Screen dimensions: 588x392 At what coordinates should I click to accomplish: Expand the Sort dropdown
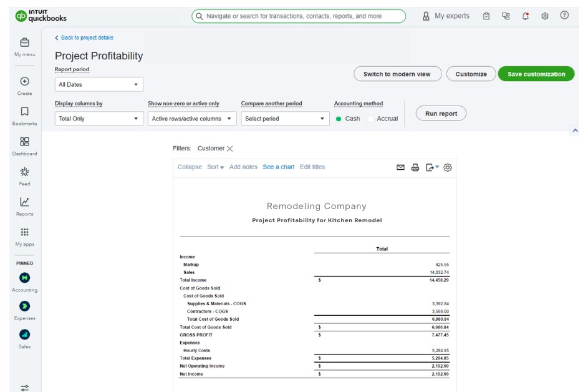pos(214,167)
